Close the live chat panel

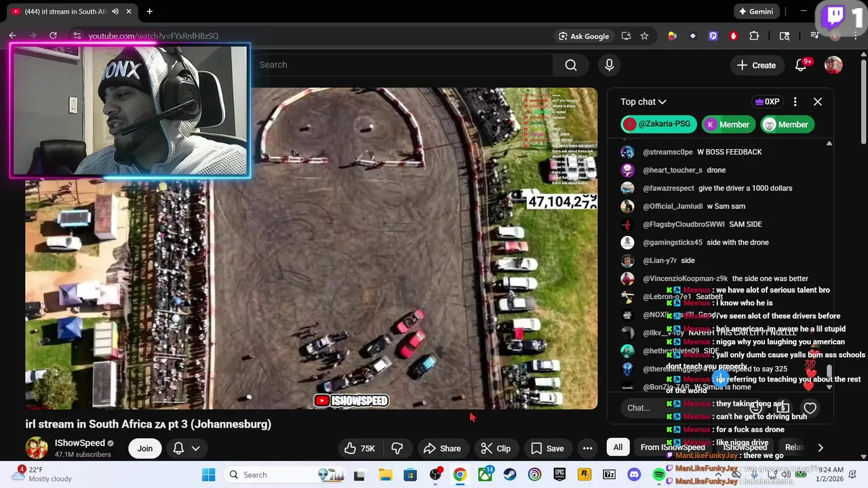click(817, 102)
